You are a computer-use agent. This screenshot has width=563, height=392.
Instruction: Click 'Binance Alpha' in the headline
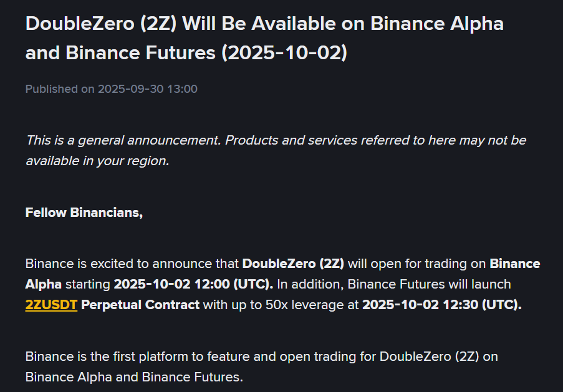(437, 24)
